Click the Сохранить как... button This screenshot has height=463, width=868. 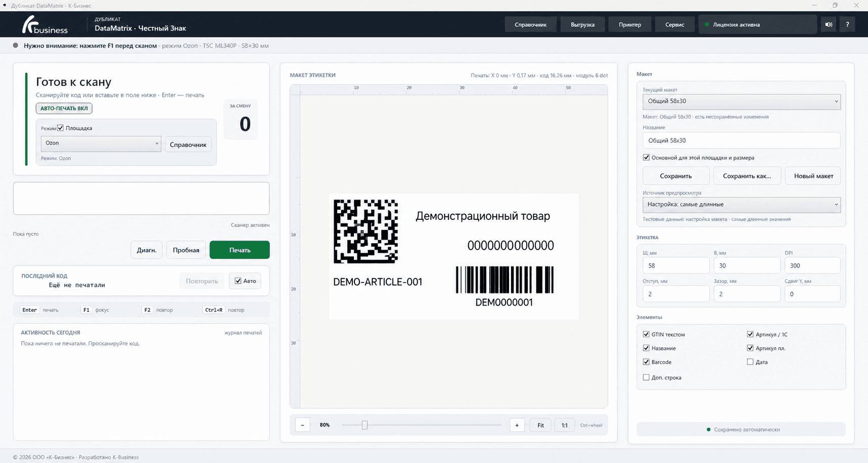(747, 176)
